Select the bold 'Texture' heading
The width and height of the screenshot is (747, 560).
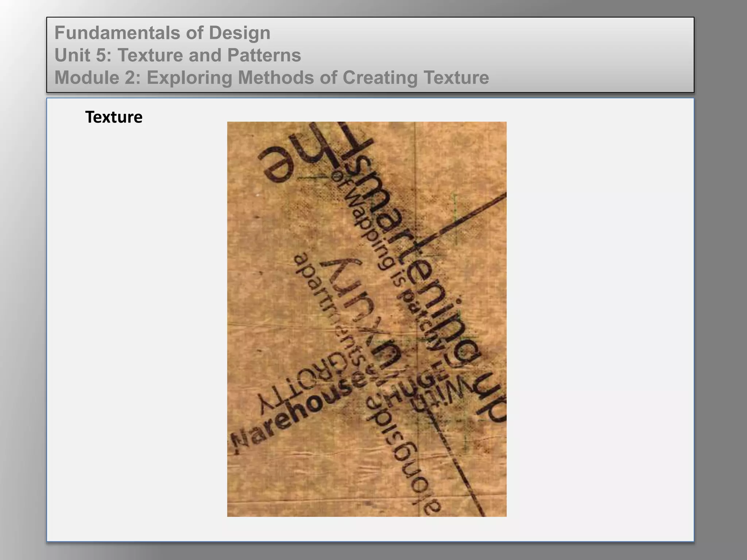113,117
